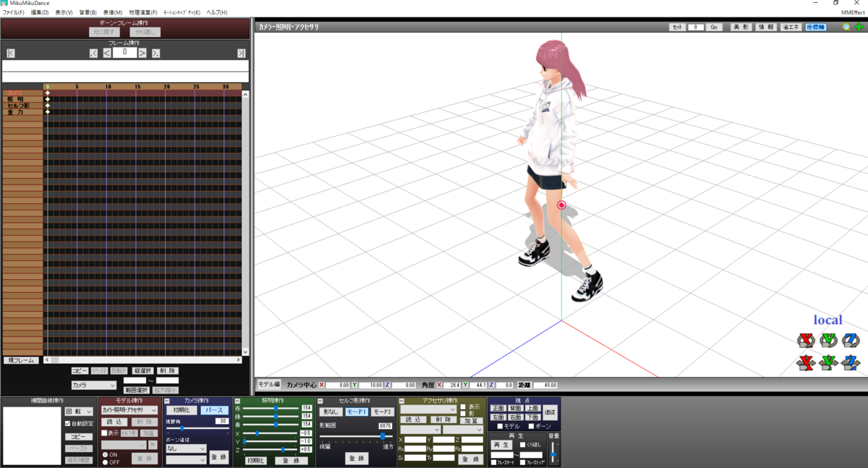Screen dimensions: 868x468
Task: Open the 表示(V) menu
Action: coord(64,12)
